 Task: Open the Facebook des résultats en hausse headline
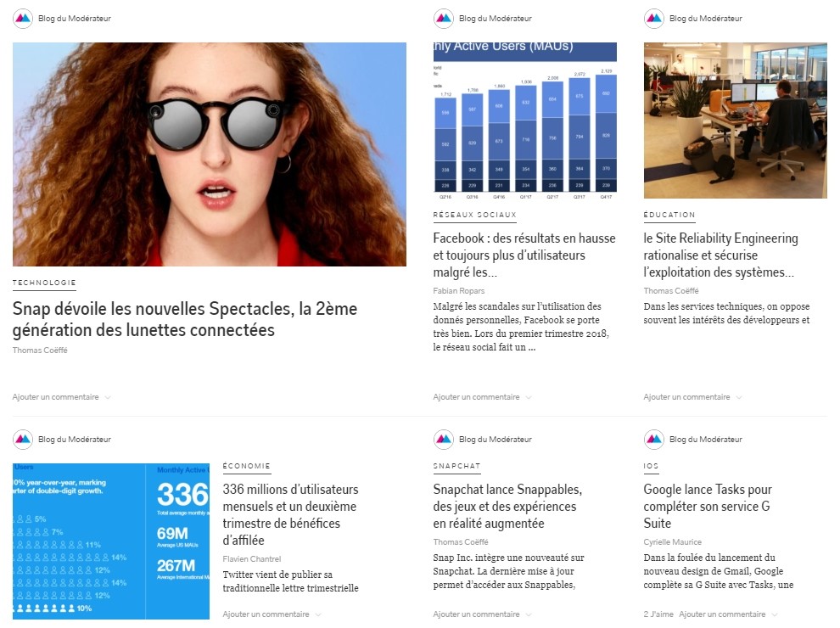[524, 255]
